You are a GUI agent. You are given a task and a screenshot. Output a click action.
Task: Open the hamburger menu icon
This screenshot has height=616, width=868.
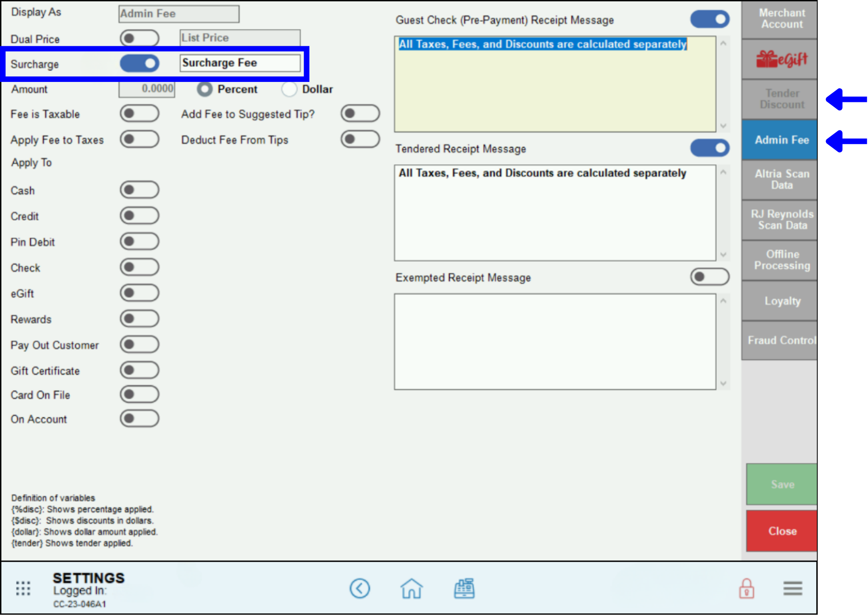[x=793, y=588]
